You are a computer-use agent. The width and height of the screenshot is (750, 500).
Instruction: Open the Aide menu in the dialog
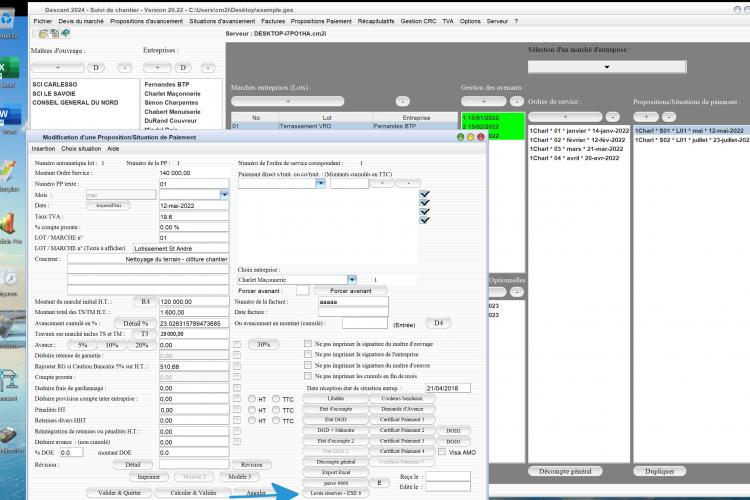tap(113, 149)
